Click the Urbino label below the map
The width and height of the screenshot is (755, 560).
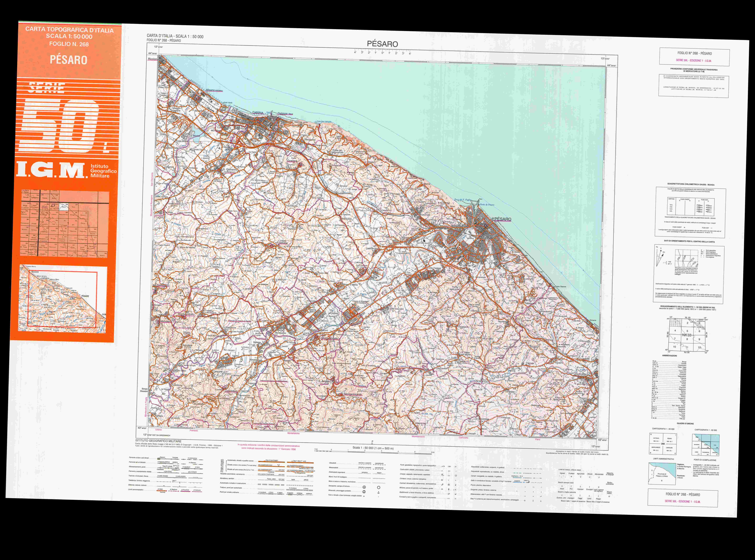(159, 430)
